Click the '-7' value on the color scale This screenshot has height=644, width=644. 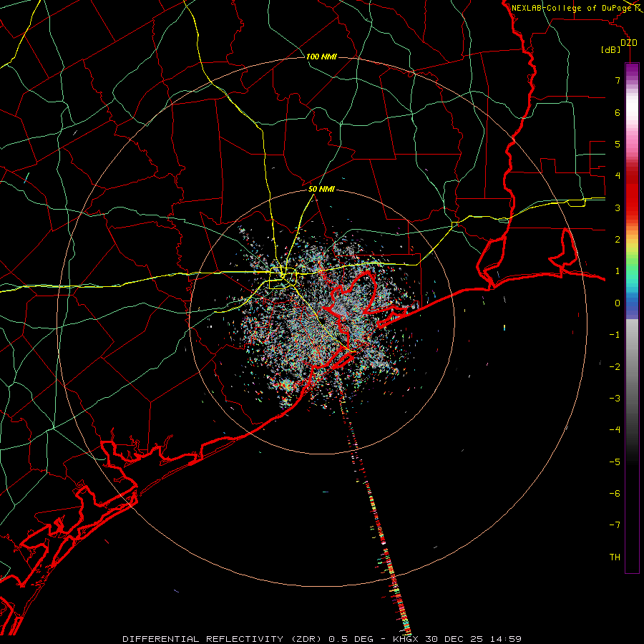coord(615,525)
